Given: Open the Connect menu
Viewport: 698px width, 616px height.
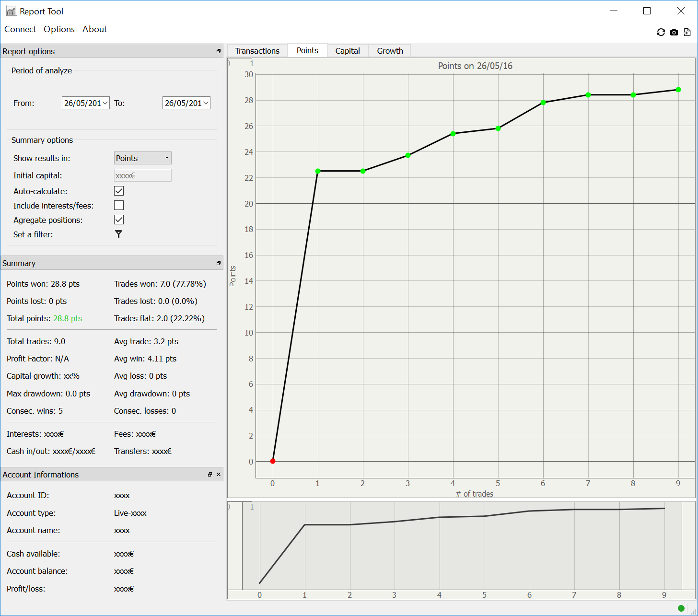Looking at the screenshot, I should pos(20,29).
